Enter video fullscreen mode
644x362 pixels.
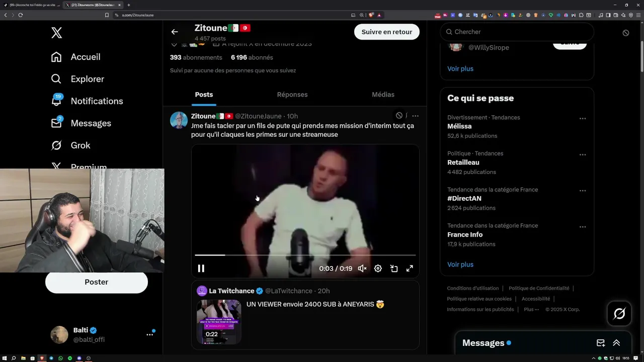click(410, 268)
